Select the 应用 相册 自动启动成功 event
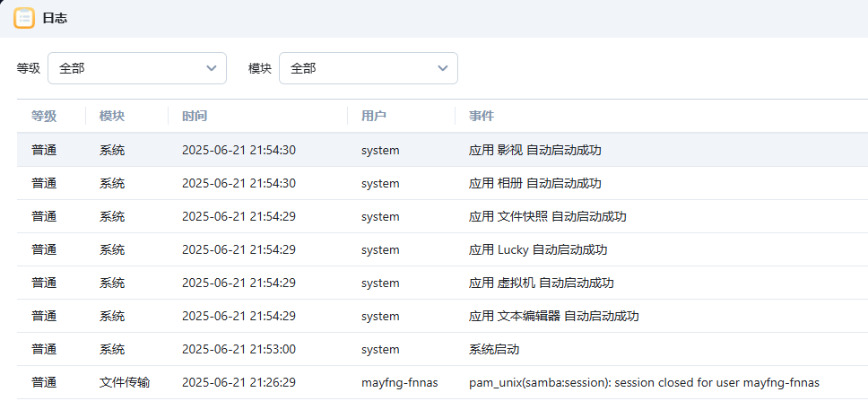 [534, 183]
